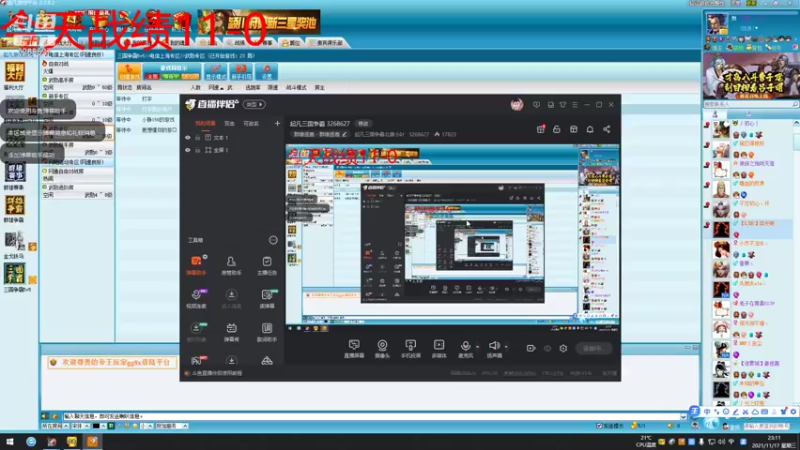Add 直播屏幕 screen capture source
800x450 pixels.
354,348
